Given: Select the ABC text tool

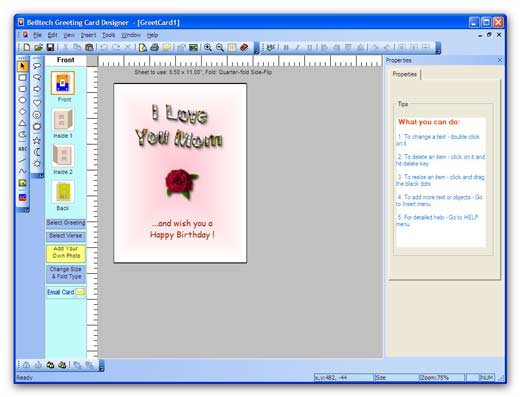Looking at the screenshot, I should coord(22,149).
